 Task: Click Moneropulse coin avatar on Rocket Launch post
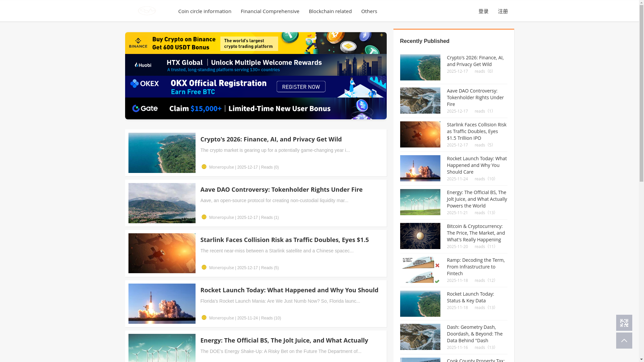click(204, 317)
